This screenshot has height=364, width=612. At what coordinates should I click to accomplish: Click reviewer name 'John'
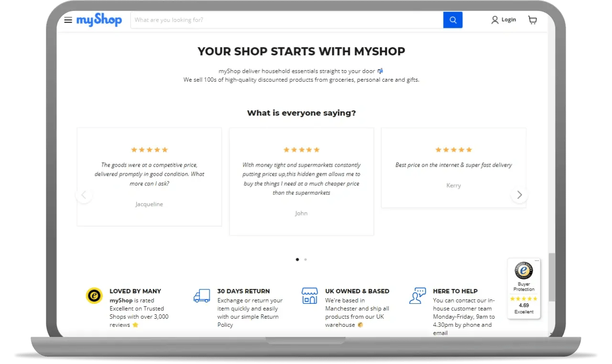click(301, 214)
